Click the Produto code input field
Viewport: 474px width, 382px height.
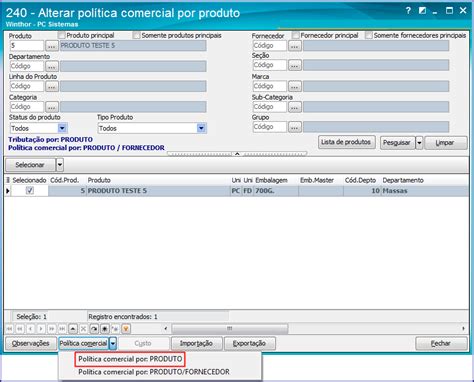pyautogui.click(x=27, y=46)
